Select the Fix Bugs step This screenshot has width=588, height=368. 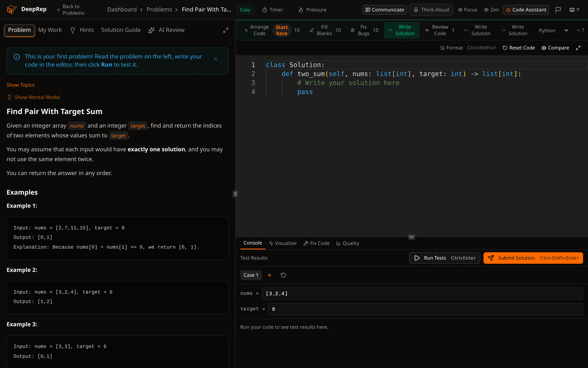pyautogui.click(x=364, y=30)
